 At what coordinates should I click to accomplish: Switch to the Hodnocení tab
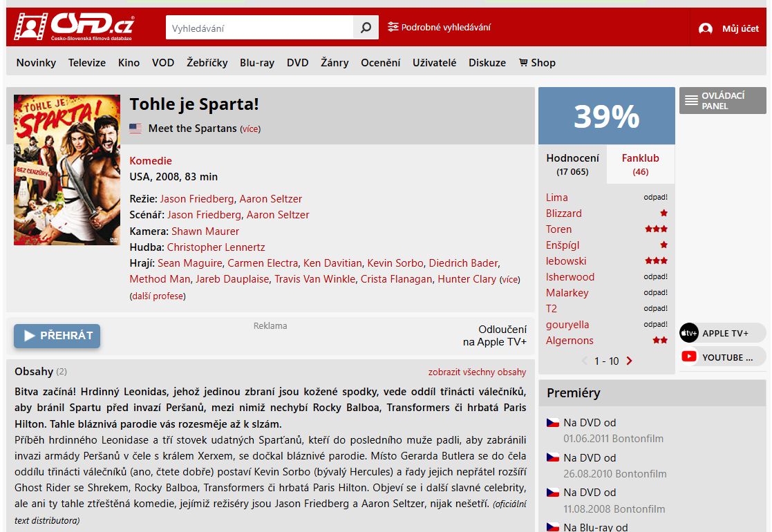(x=572, y=164)
